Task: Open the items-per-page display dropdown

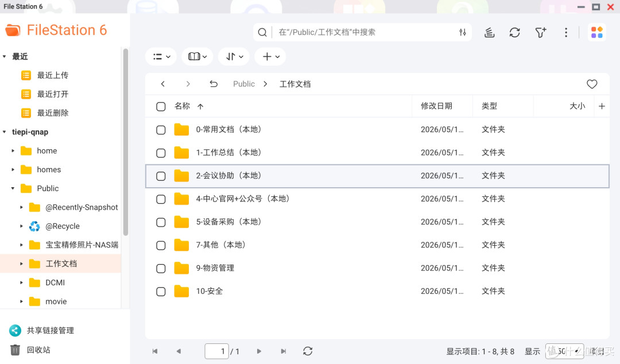Action: point(564,351)
